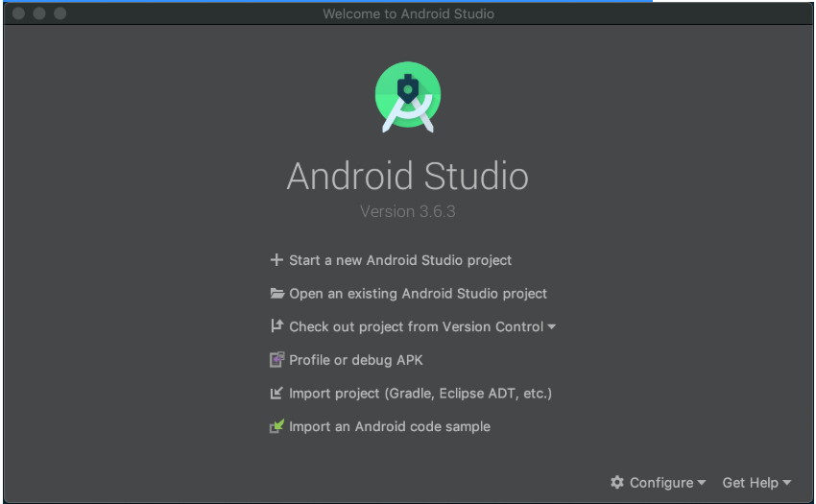The height and width of the screenshot is (504, 816).
Task: Click the Import project arrow icon
Action: (276, 394)
